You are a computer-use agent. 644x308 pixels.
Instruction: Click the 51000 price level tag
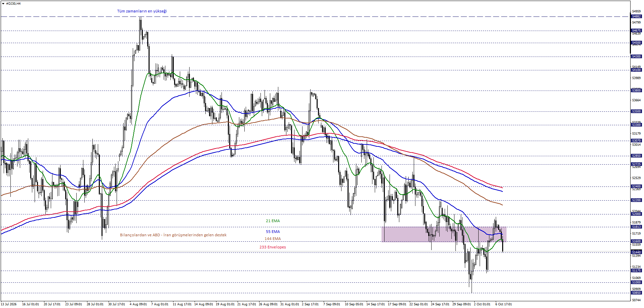coord(636,282)
